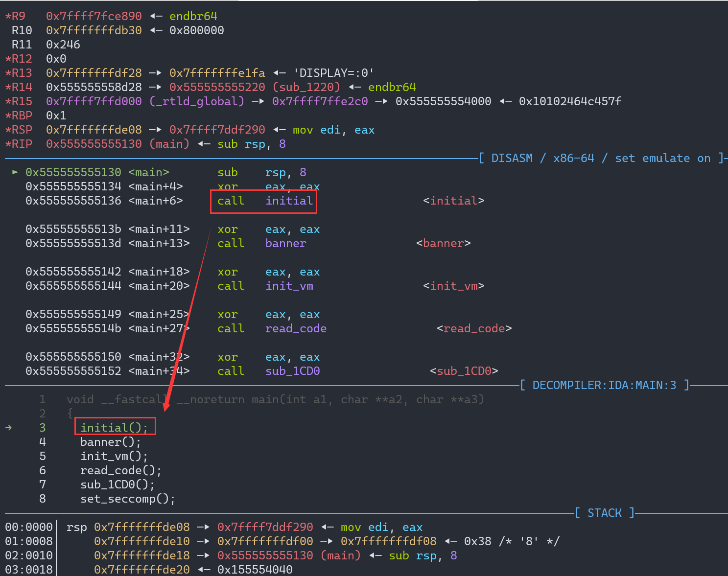Viewport: 728px width, 576px height.
Task: Click the <read_code> target annotation
Action: [x=474, y=328]
